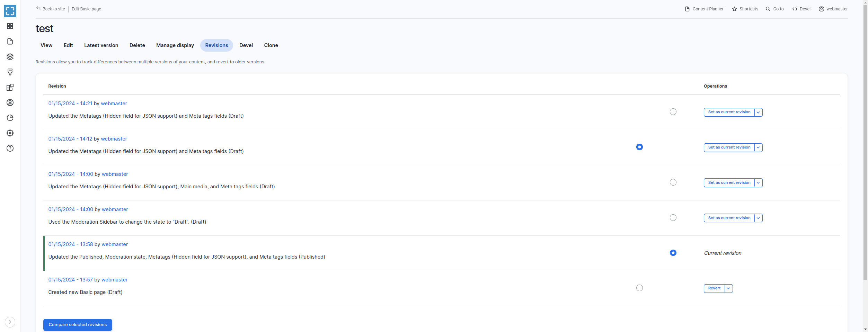
Task: Click Revert for the 13:57 revision
Action: pyautogui.click(x=714, y=288)
